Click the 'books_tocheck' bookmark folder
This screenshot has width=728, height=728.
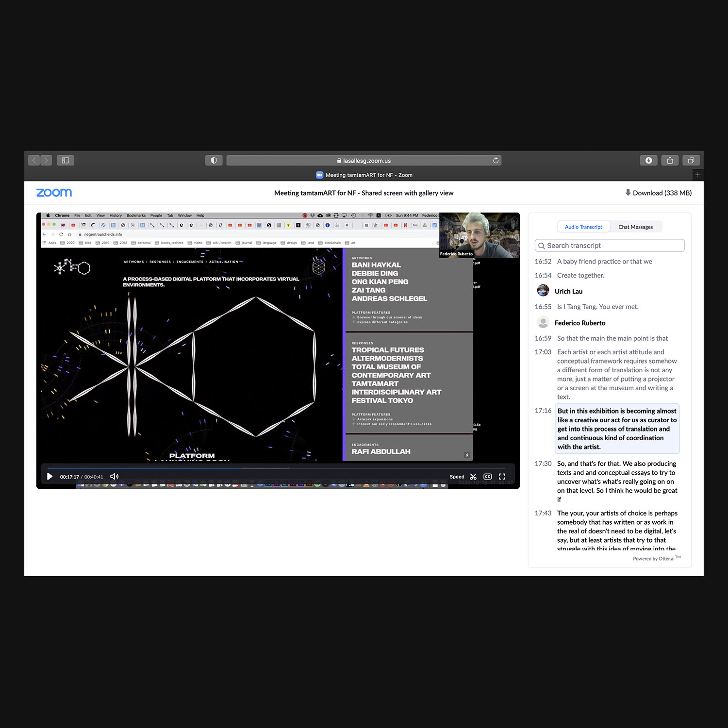click(169, 243)
